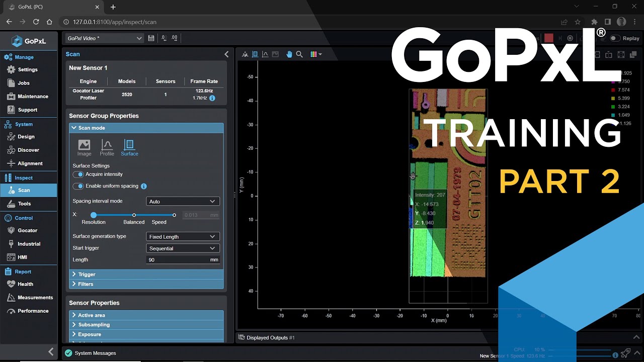The width and height of the screenshot is (644, 362).
Task: Set spacing slider to Speed point
Action: (x=174, y=215)
